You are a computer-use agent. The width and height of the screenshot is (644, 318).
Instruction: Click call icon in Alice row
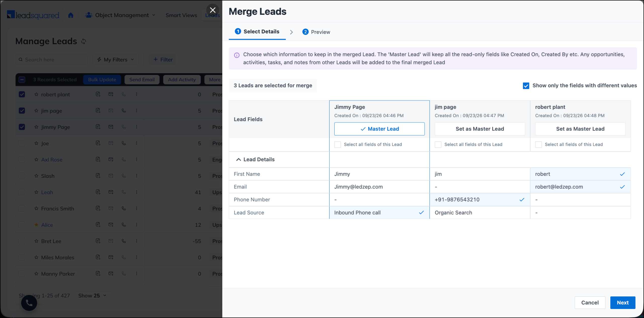click(x=124, y=225)
